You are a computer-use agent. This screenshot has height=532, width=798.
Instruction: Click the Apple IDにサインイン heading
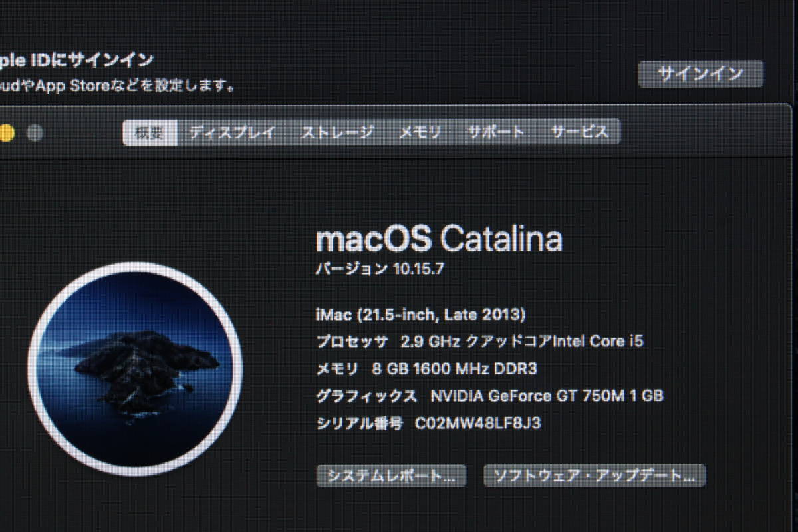coord(77,61)
